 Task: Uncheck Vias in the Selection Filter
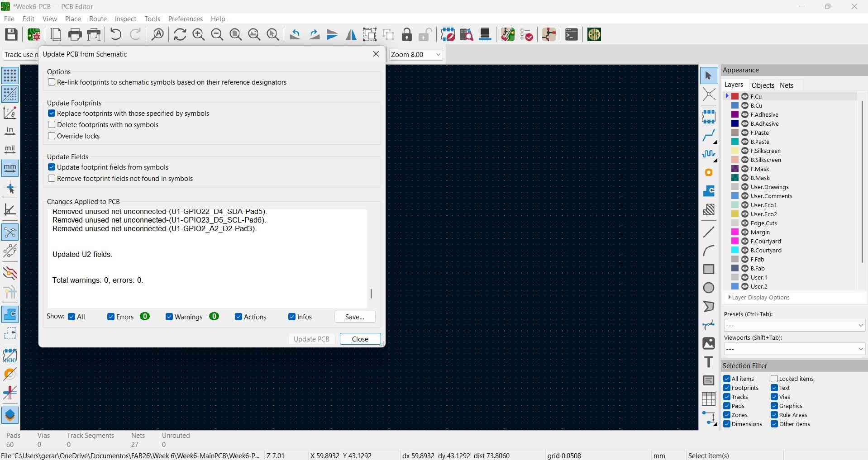774,397
